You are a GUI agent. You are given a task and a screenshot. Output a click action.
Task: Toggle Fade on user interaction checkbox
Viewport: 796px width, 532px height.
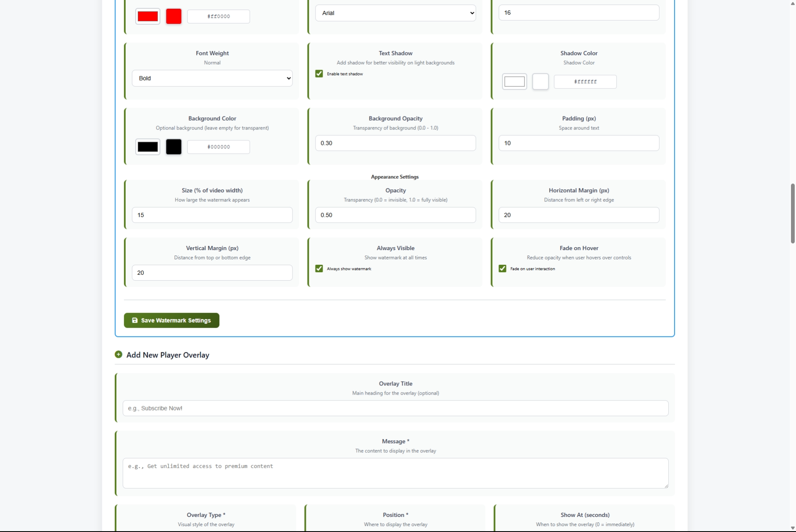[502, 269]
